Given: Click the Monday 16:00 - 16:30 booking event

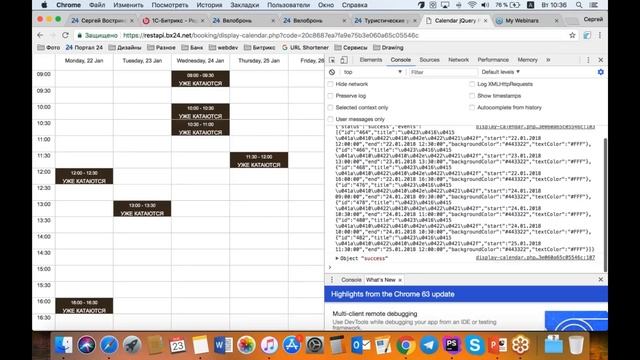Looking at the screenshot, I should coord(84,306).
